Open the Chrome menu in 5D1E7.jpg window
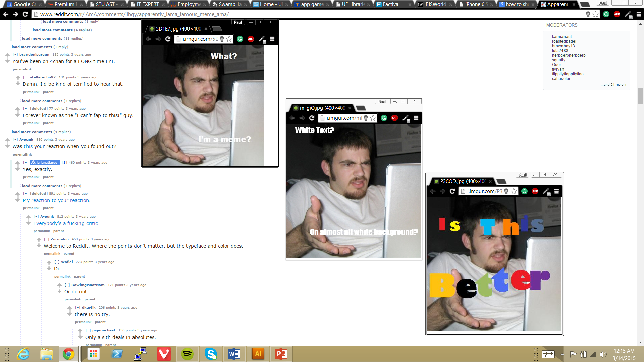This screenshot has height=362, width=644. click(x=272, y=39)
